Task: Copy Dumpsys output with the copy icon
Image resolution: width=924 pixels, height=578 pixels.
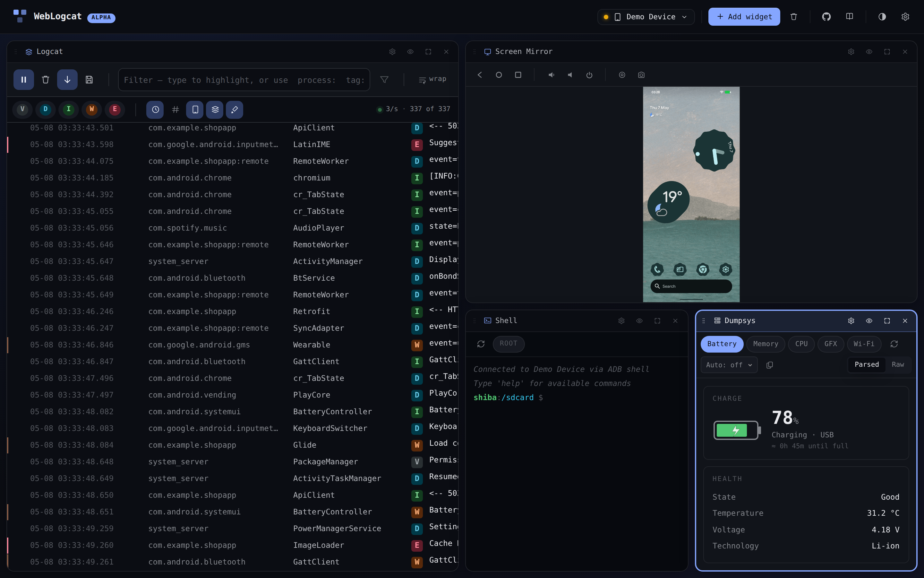Action: 769,365
